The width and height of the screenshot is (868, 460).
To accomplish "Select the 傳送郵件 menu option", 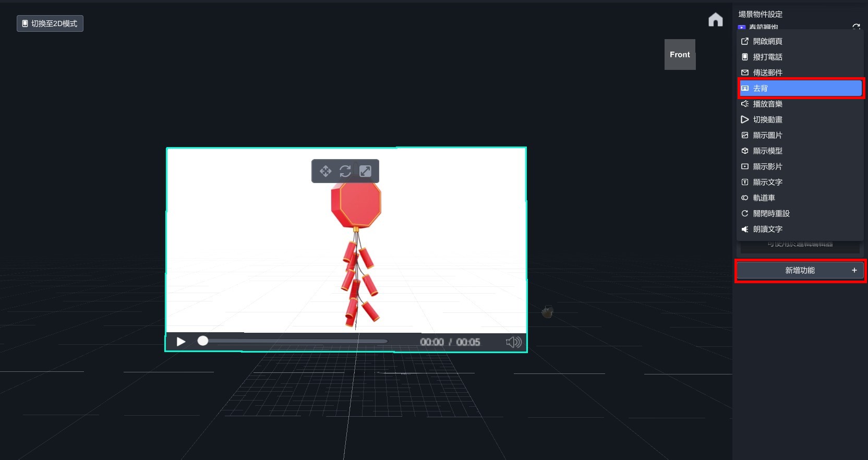I will coord(767,72).
